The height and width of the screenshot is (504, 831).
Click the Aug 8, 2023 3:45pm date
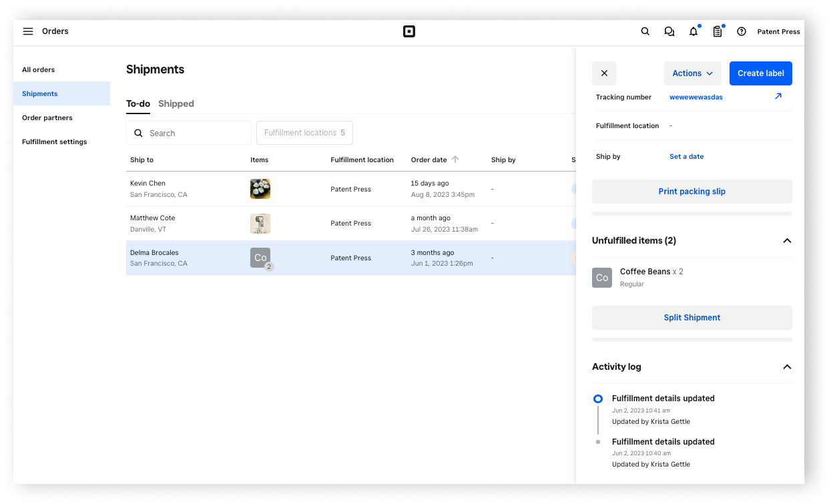coord(443,195)
